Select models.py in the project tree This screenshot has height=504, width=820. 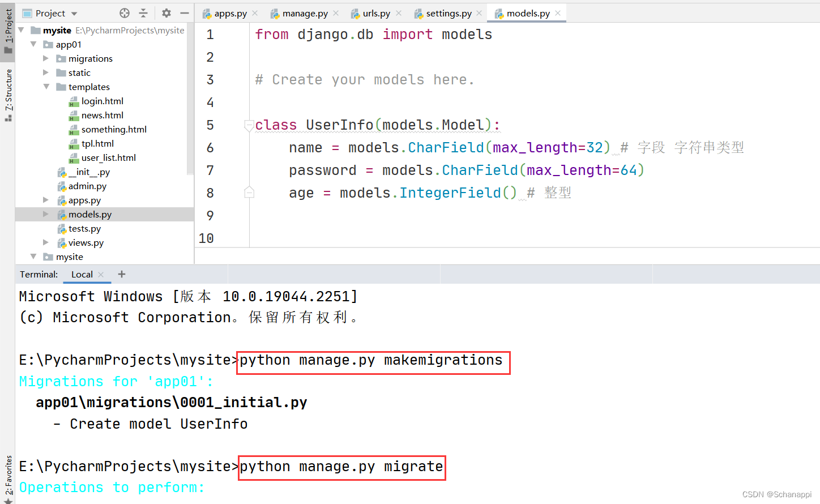click(90, 214)
